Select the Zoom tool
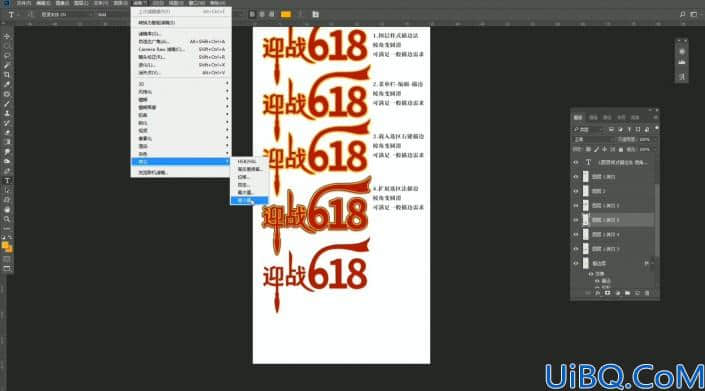 point(7,219)
